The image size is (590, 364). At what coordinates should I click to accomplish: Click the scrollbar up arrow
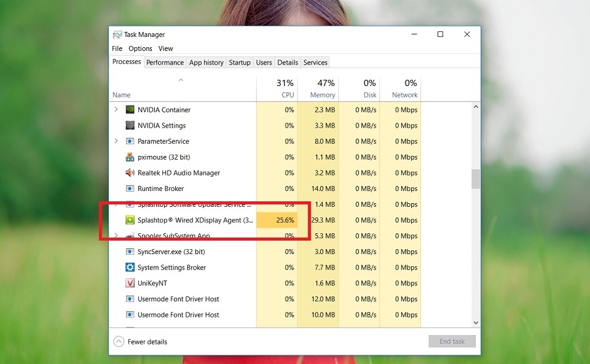point(476,107)
